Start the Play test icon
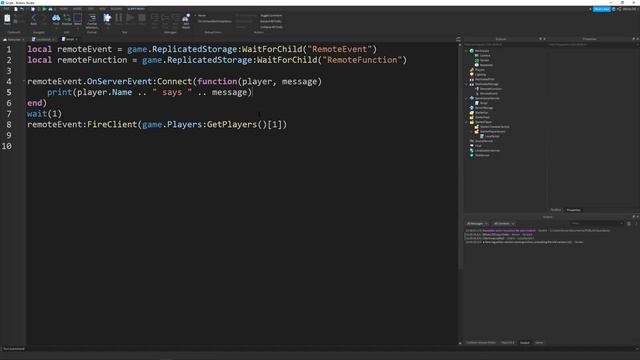The height and width of the screenshot is (360, 640). point(107,18)
